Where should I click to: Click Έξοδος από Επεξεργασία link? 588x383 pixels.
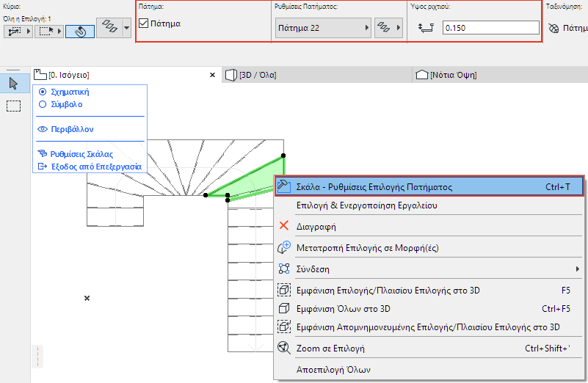click(96, 167)
